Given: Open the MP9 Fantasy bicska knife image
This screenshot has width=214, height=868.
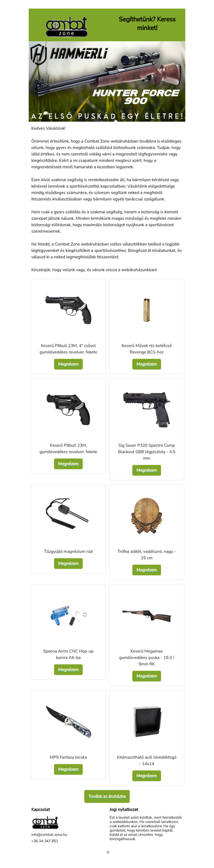Looking at the screenshot, I should pos(68,722).
